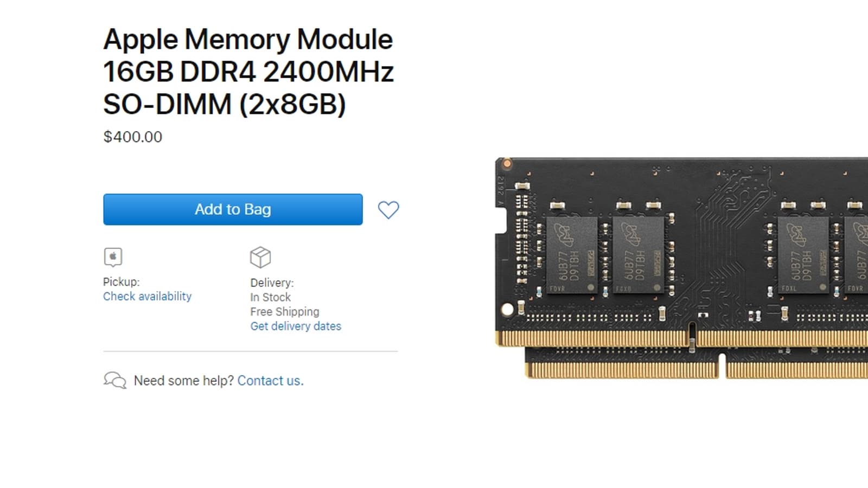Click the blue Add to Bag button
The image size is (868, 488).
[x=233, y=209]
